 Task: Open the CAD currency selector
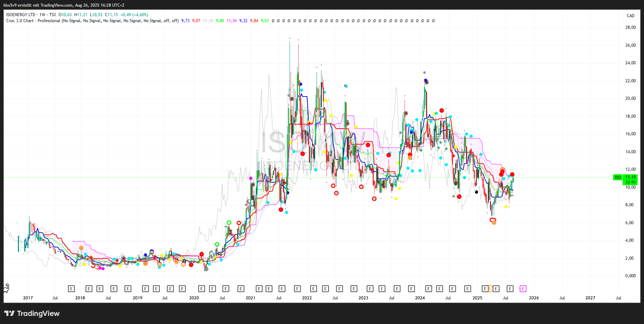630,16
